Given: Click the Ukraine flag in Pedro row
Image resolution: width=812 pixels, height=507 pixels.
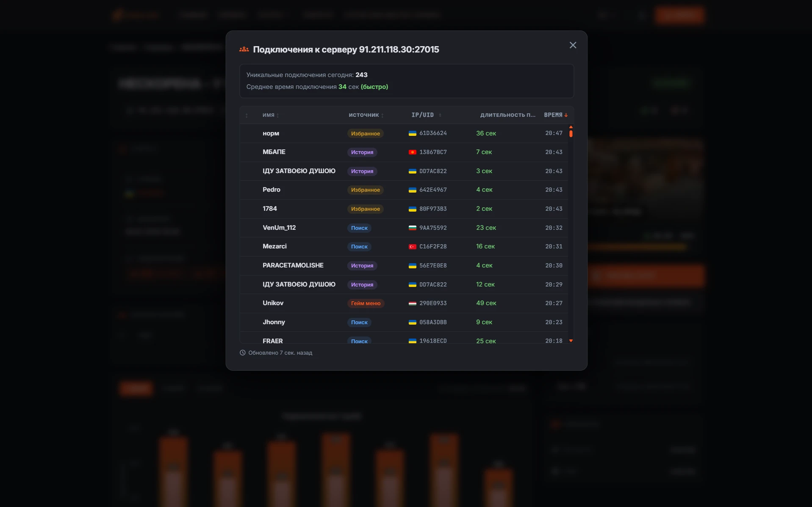Looking at the screenshot, I should 412,190.
